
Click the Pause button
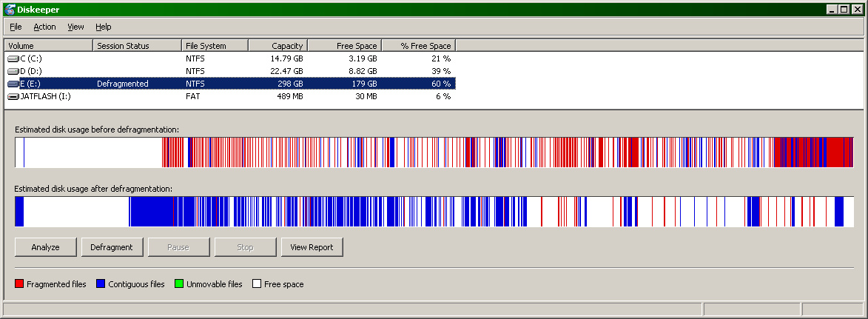coord(178,247)
